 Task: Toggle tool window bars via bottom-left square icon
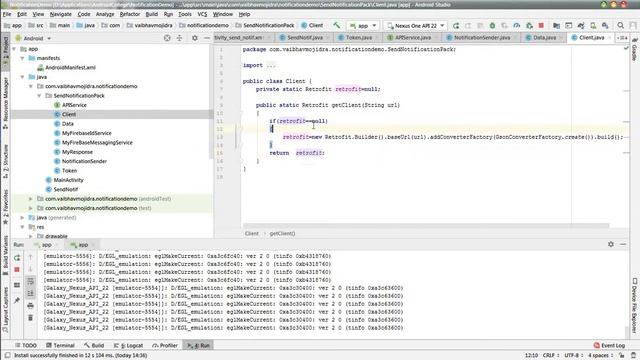(x=7, y=356)
